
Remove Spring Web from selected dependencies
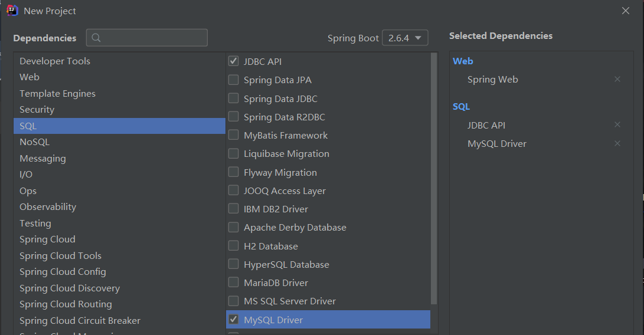(x=617, y=79)
